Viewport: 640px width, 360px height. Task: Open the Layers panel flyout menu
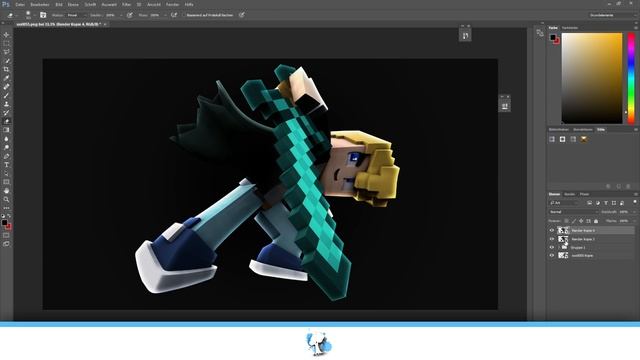(x=636, y=194)
